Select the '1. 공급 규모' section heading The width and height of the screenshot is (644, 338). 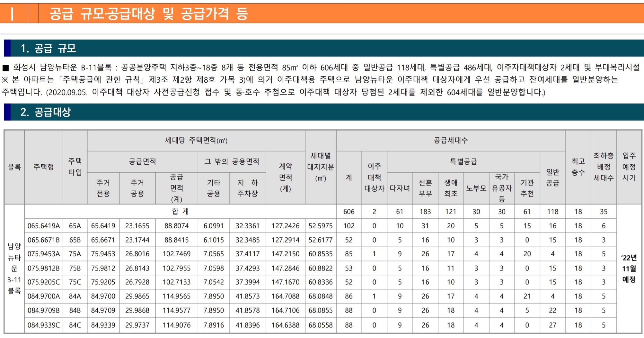[x=48, y=48]
